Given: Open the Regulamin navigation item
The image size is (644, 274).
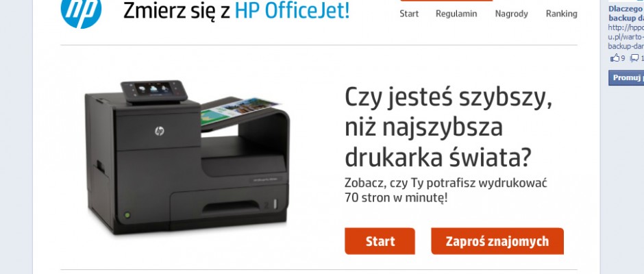Looking at the screenshot, I should point(456,14).
